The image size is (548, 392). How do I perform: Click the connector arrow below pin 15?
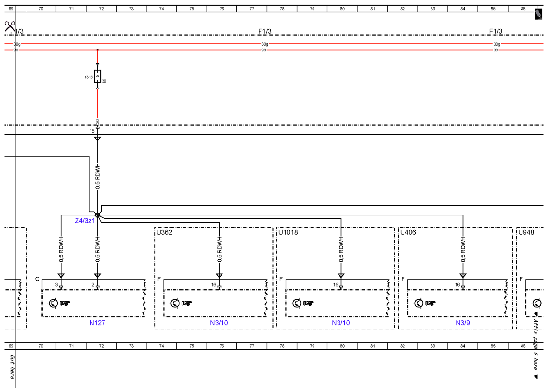pyautogui.click(x=97, y=139)
